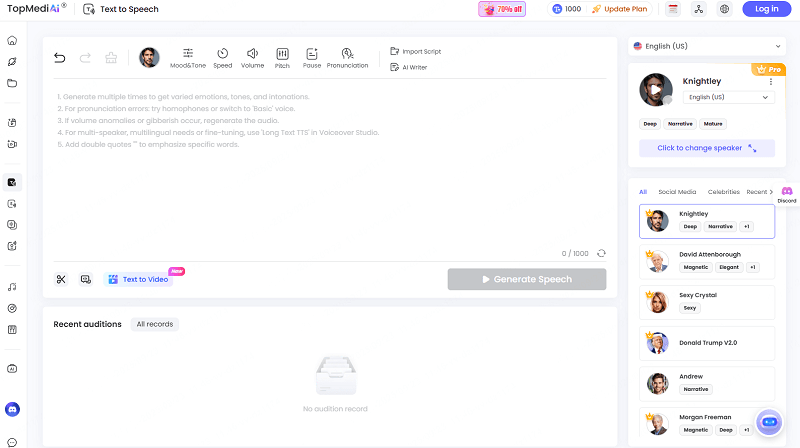Select Andrew voice

707,384
